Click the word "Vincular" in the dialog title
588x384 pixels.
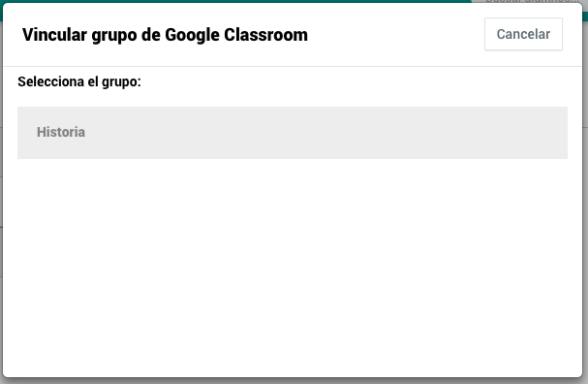(x=54, y=35)
